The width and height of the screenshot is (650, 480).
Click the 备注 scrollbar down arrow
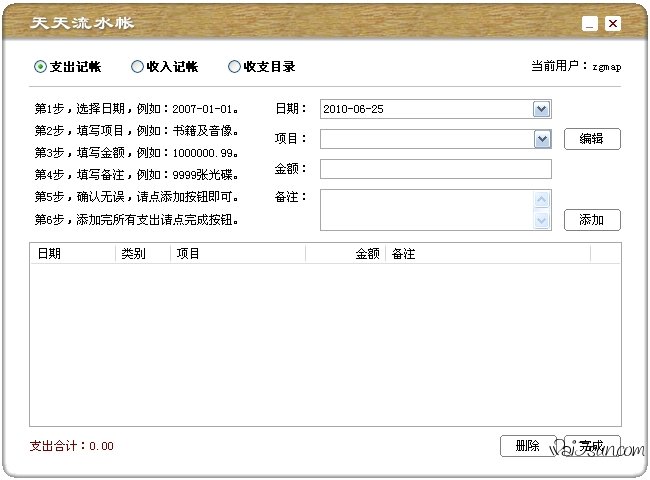(x=542, y=221)
